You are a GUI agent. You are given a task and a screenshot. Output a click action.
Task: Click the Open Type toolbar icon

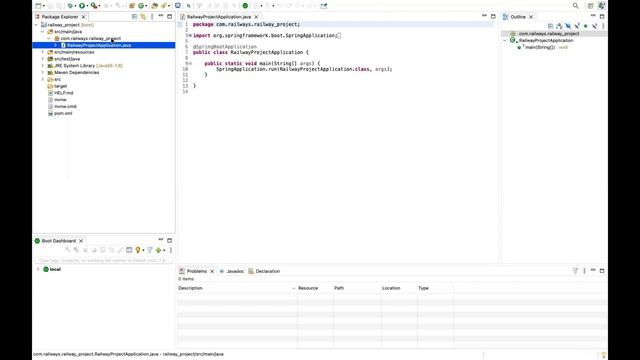point(154,6)
